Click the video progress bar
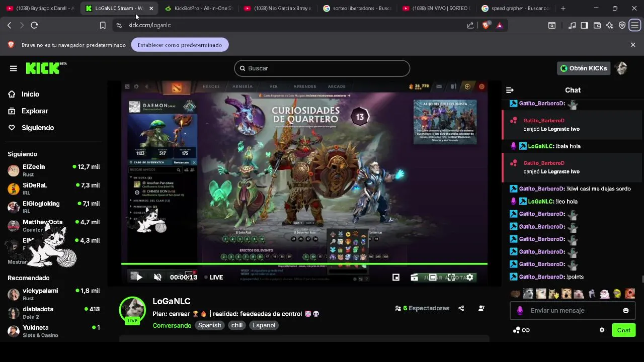This screenshot has height=362, width=644. coord(304,263)
